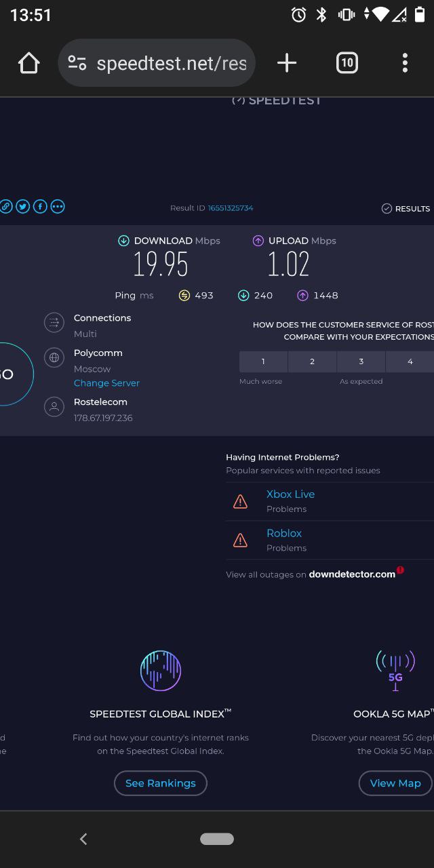Open new tab with plus icon
Image resolution: width=434 pixels, height=868 pixels.
click(287, 63)
